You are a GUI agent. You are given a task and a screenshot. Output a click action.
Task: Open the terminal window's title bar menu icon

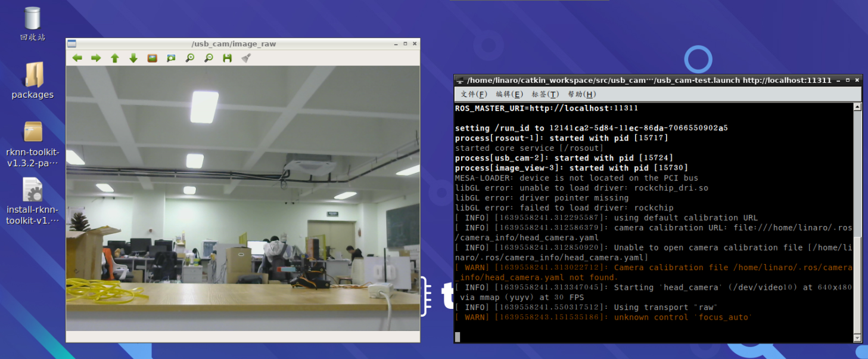click(x=459, y=80)
